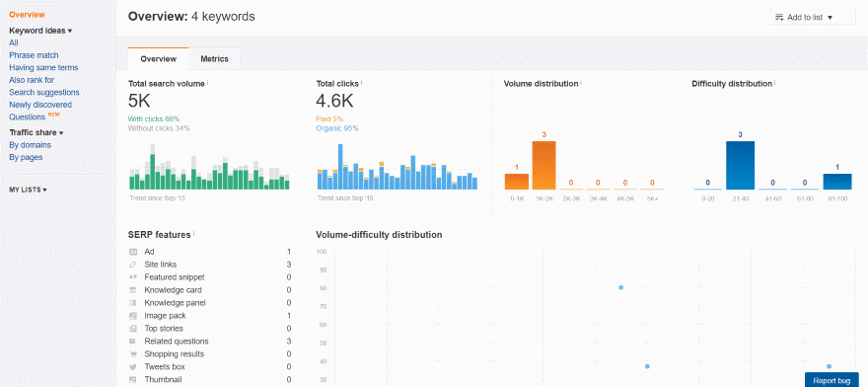This screenshot has width=868, height=387.
Task: Click the Featured snippet icon
Action: click(133, 277)
